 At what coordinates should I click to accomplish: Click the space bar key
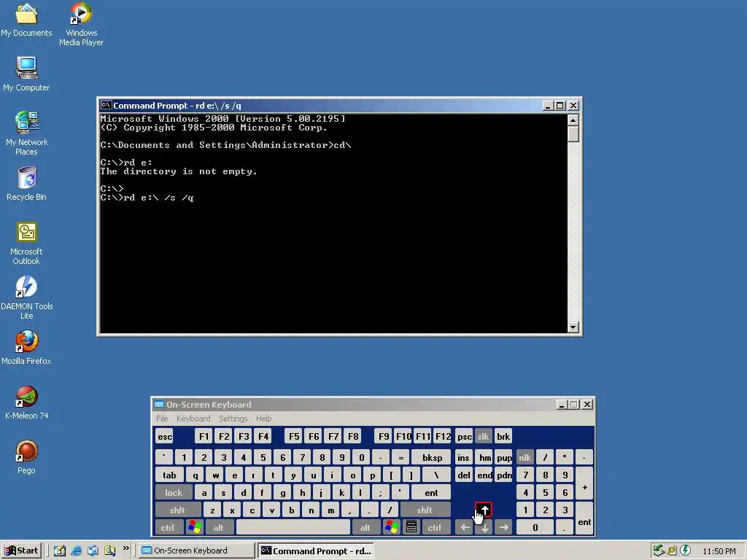coord(293,527)
